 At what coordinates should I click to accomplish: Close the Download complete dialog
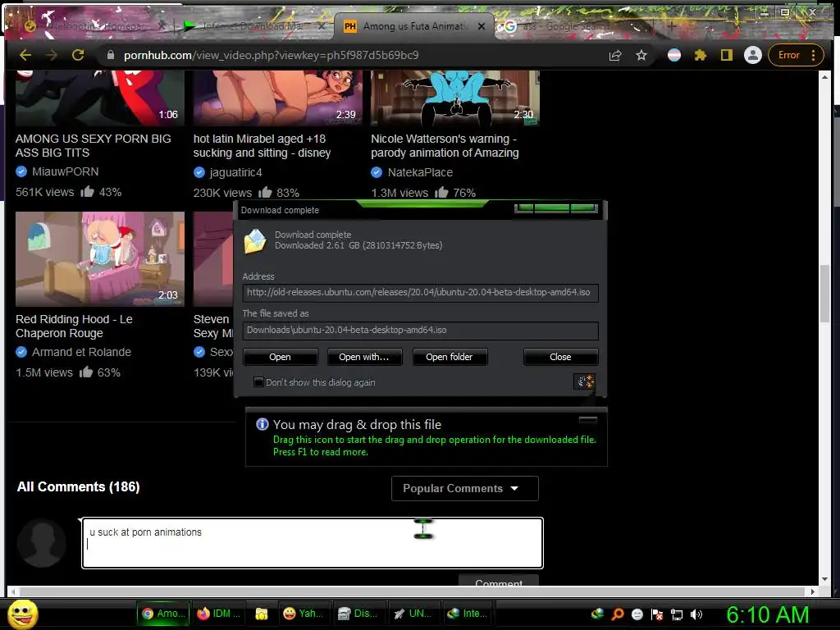[560, 357]
